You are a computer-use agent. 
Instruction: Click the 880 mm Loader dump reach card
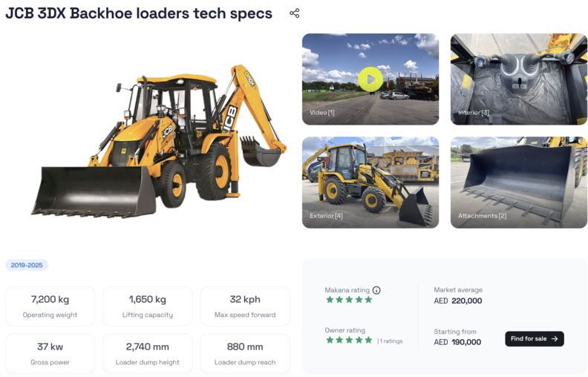(x=245, y=354)
